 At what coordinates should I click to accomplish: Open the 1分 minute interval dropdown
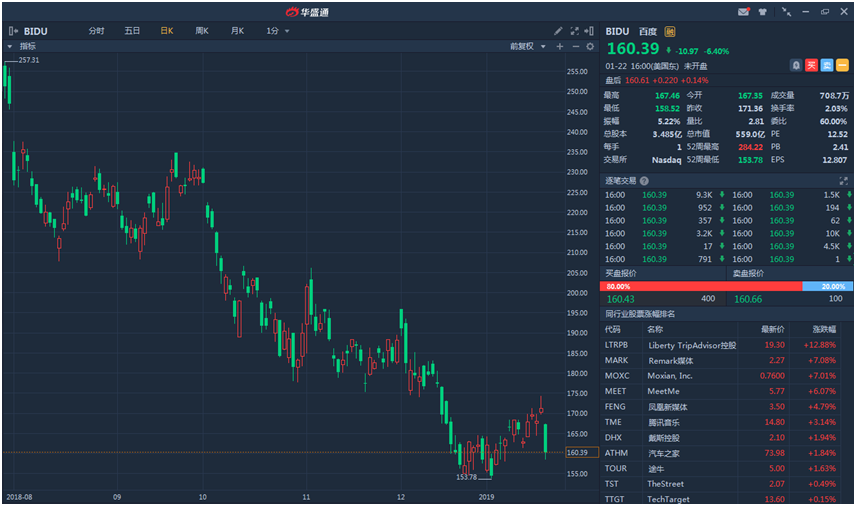coord(277,31)
